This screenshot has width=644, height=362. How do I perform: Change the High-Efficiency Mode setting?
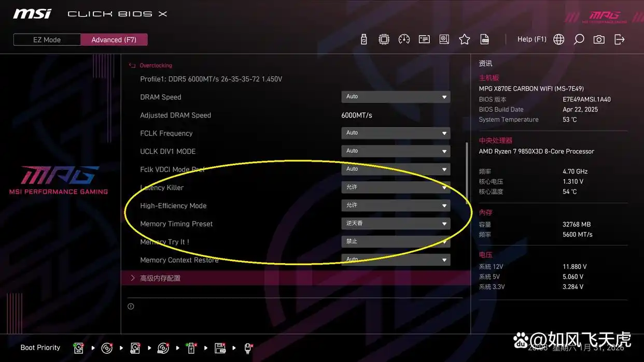tap(395, 206)
